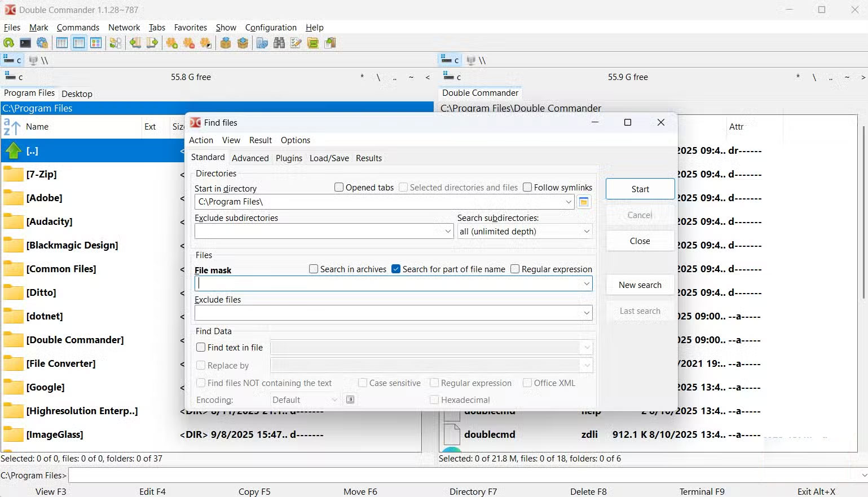Screen dimensions: 868x497
Task: Switch to thumbnails view icon
Action: [96, 42]
